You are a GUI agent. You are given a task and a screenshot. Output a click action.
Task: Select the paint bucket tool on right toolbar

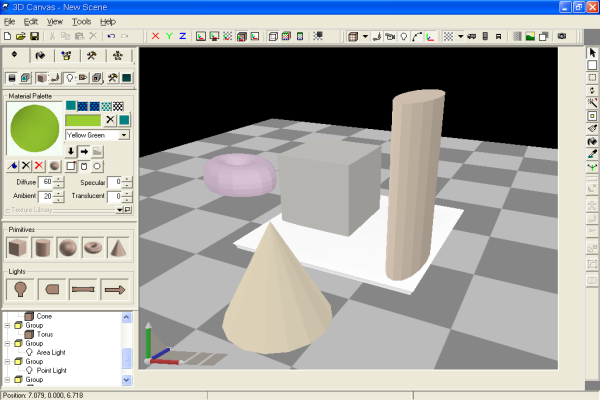592,141
